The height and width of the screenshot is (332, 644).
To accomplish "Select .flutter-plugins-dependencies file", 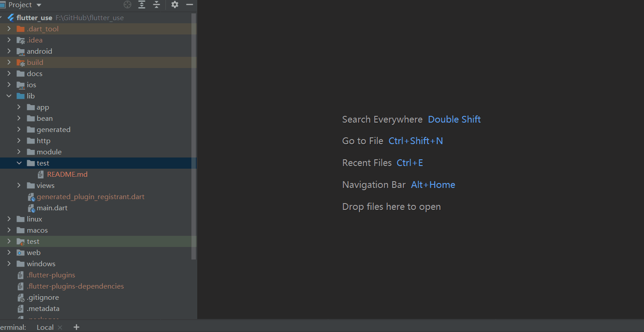I will click(75, 286).
